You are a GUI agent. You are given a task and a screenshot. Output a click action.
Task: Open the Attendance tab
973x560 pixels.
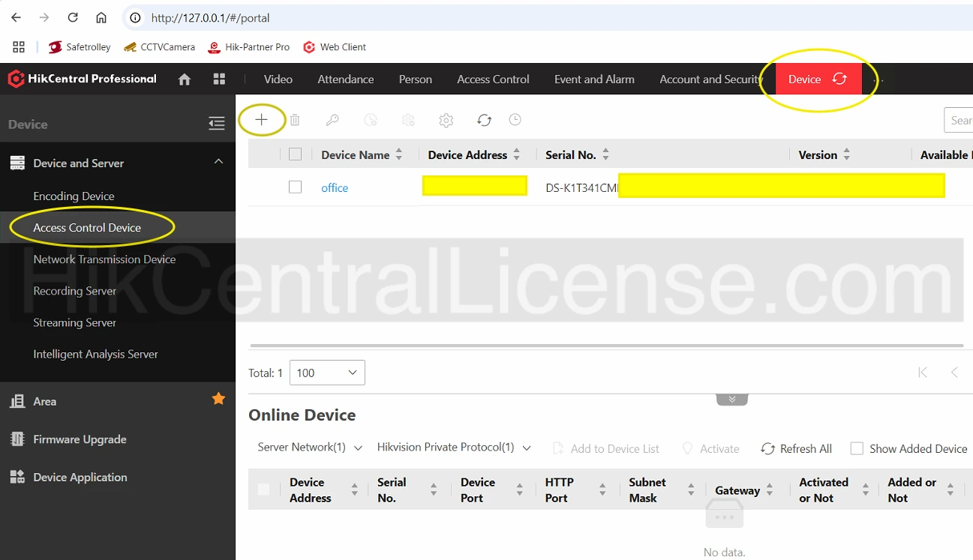(x=346, y=79)
